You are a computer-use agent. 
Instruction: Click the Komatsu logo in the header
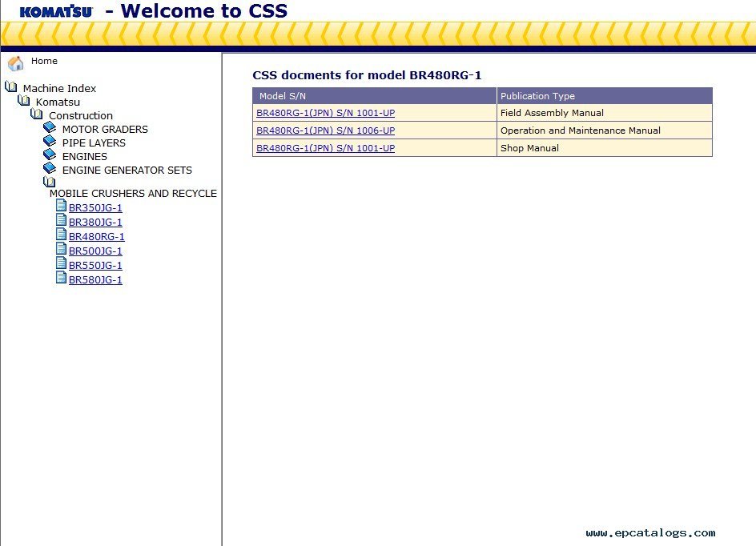click(56, 11)
